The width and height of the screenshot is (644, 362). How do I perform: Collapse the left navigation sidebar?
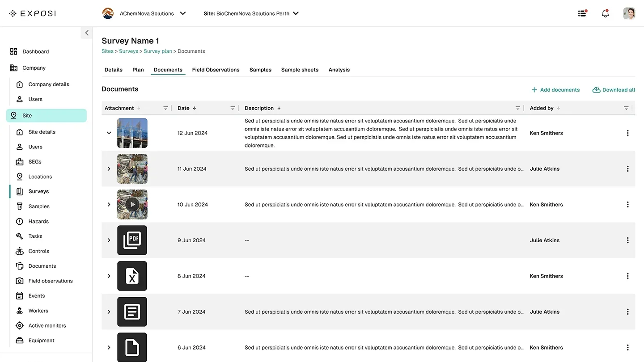[86, 33]
